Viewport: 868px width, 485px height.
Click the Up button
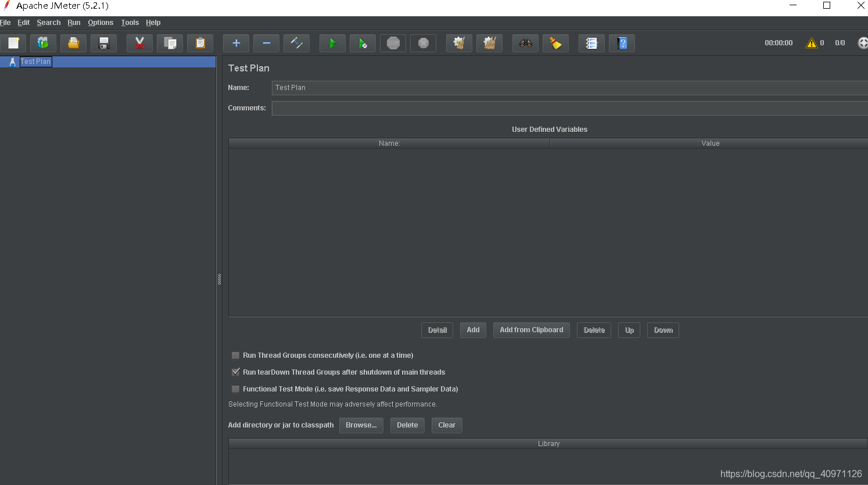[x=629, y=330]
